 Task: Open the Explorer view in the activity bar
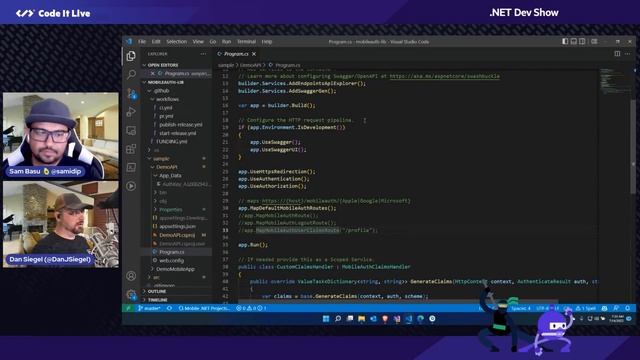[x=131, y=56]
